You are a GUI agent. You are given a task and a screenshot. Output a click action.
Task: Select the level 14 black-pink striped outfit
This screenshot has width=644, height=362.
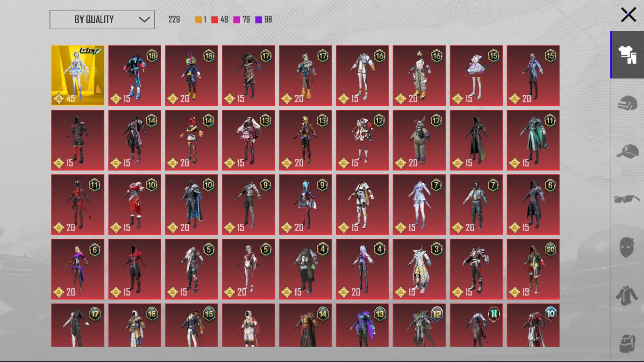coord(135,140)
